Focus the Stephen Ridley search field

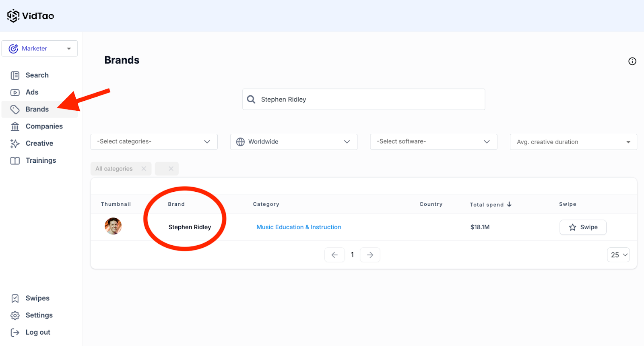click(x=363, y=99)
